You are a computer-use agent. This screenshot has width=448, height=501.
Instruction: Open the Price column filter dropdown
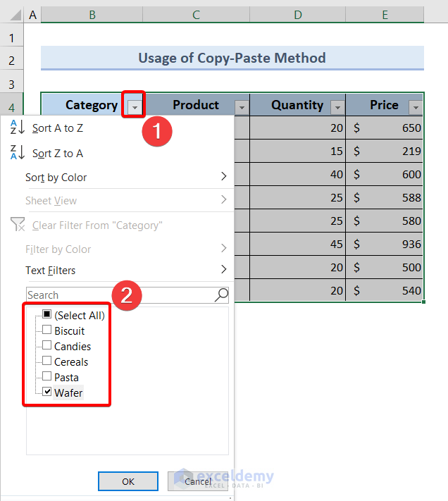coord(416,107)
